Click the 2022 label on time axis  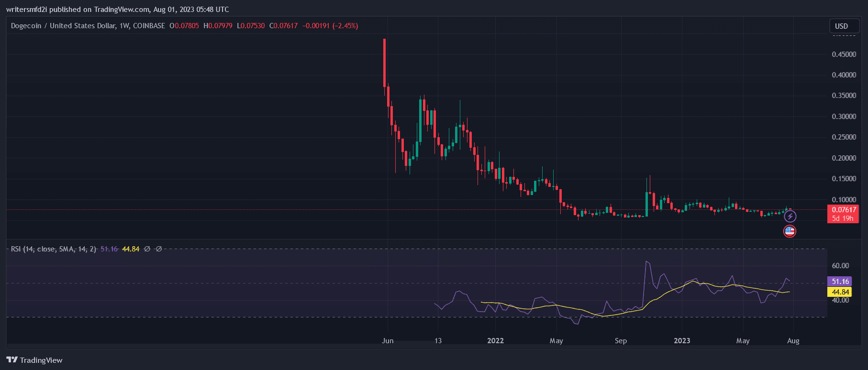click(495, 341)
